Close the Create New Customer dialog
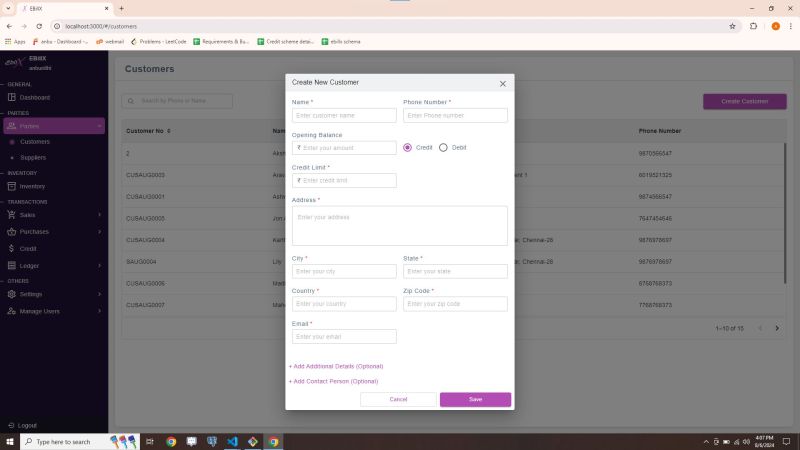 (502, 84)
